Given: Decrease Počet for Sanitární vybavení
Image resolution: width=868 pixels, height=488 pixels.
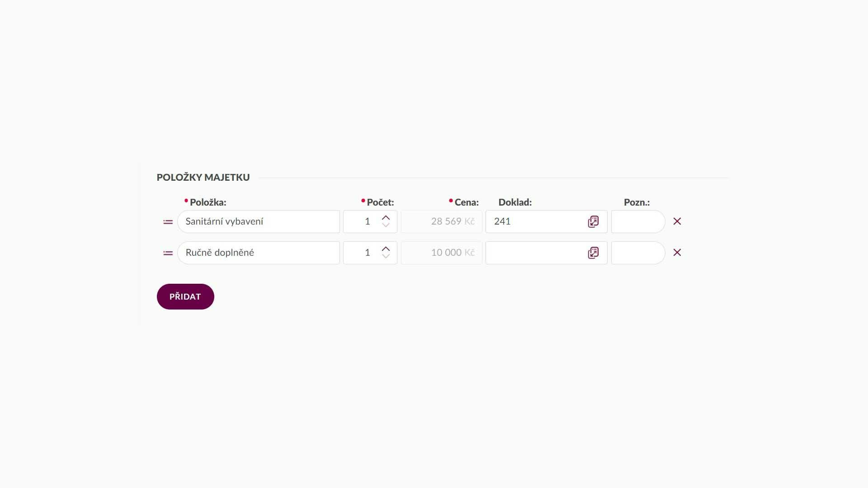Looking at the screenshot, I should [x=386, y=225].
